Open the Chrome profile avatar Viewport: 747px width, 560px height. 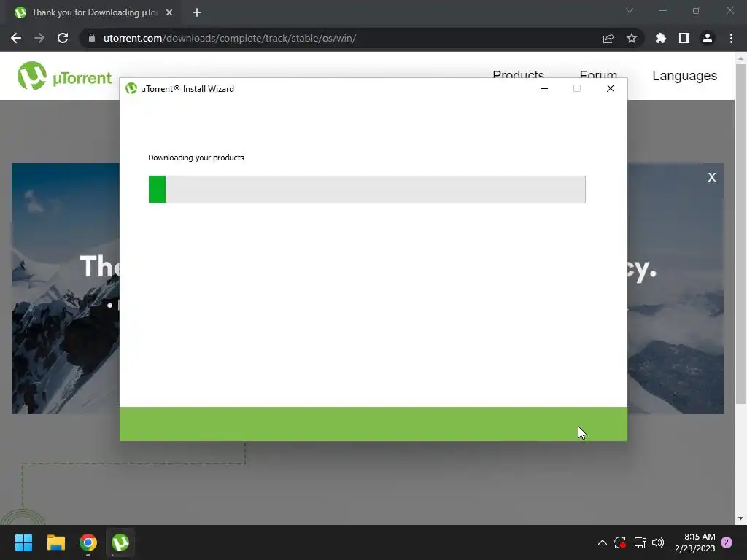pyautogui.click(x=708, y=38)
